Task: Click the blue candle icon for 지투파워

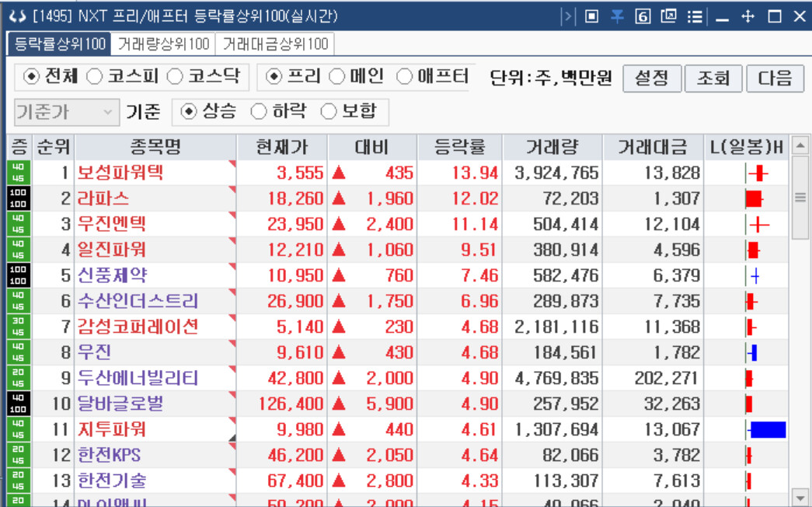Action: (766, 429)
